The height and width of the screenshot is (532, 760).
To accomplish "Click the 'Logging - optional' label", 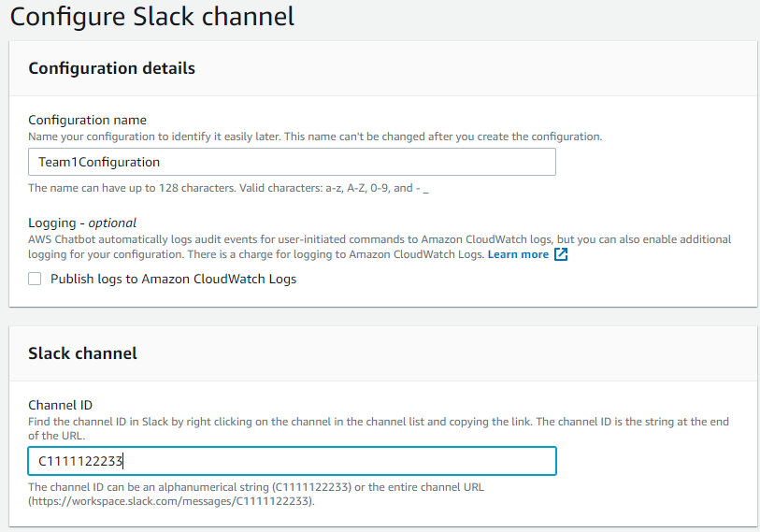I will pos(82,223).
